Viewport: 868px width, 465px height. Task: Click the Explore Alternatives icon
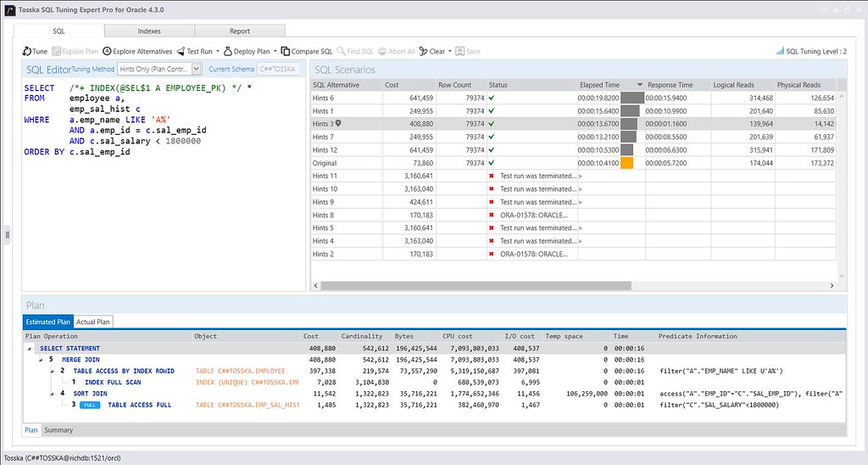click(107, 51)
